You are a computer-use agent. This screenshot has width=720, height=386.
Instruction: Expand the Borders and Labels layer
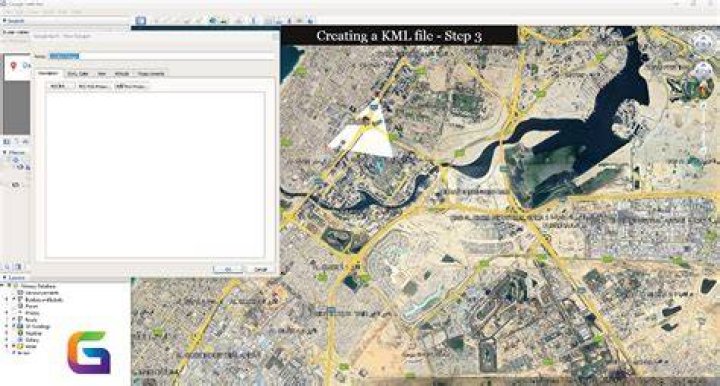coord(7,299)
